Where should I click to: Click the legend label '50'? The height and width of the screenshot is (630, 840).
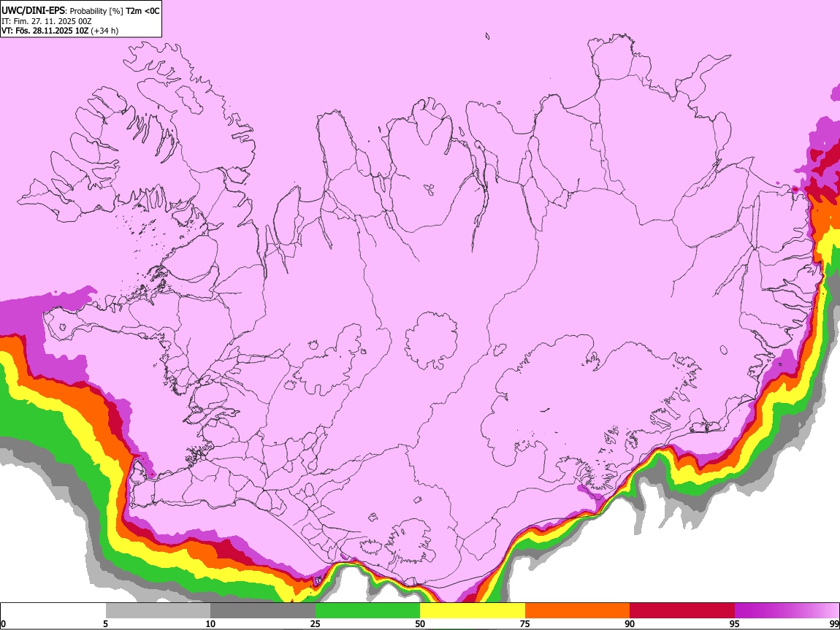pos(420,623)
